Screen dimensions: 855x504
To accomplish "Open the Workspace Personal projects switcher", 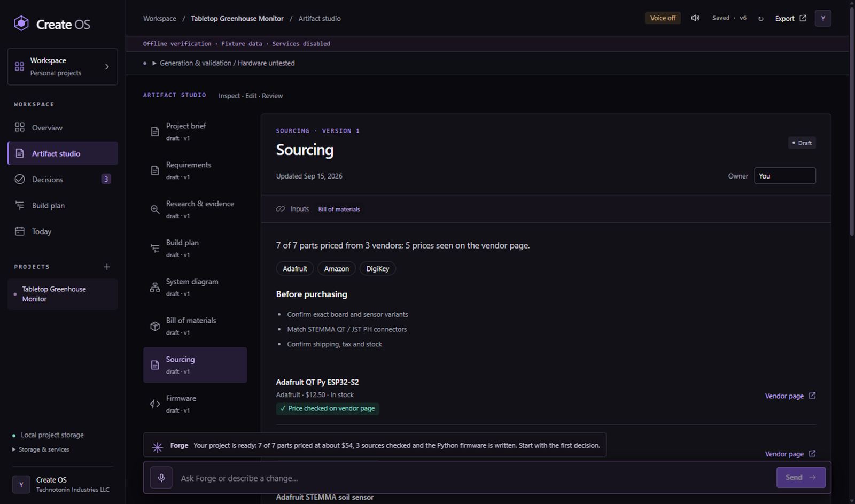I will pos(63,67).
